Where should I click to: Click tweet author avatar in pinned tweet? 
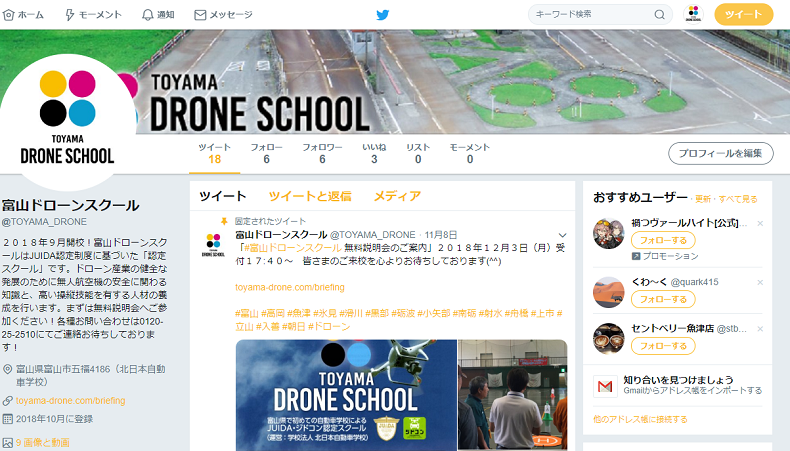[x=213, y=244]
